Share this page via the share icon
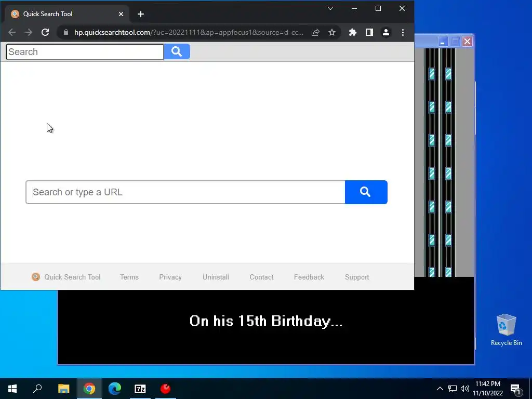 [315, 32]
